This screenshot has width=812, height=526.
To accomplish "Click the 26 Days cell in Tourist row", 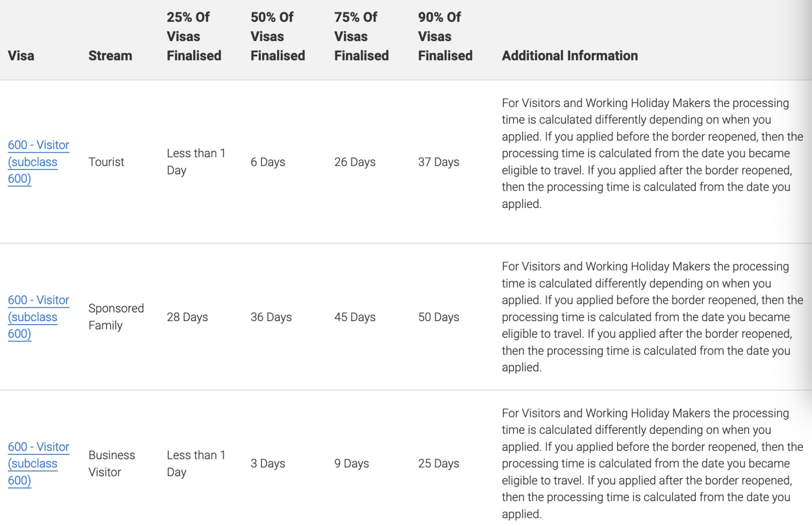I will coord(355,162).
